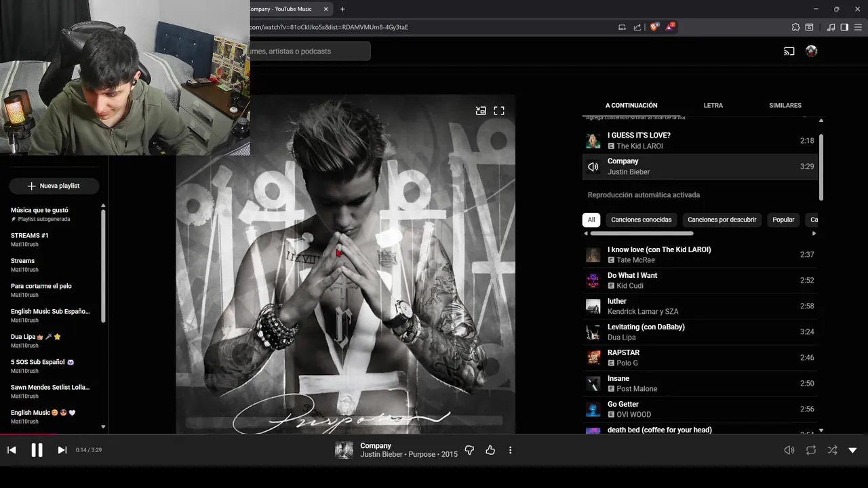
Task: Click the volume speaker icon in player bar
Action: point(789,450)
